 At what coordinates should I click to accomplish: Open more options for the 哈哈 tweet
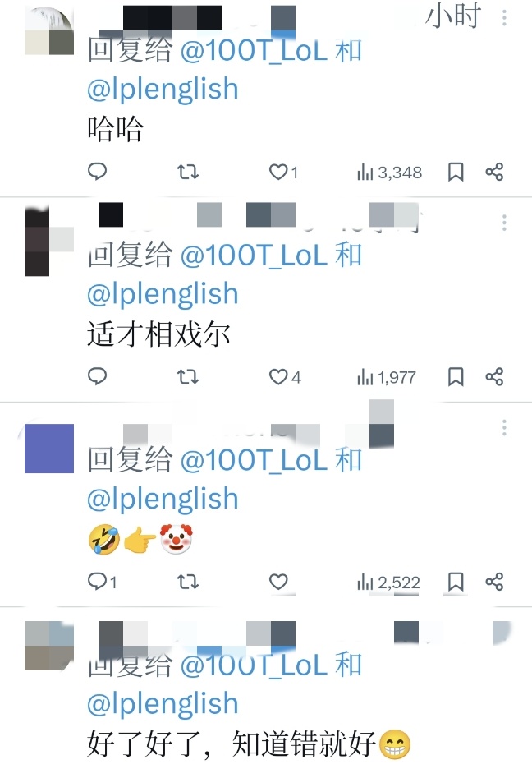(x=504, y=19)
